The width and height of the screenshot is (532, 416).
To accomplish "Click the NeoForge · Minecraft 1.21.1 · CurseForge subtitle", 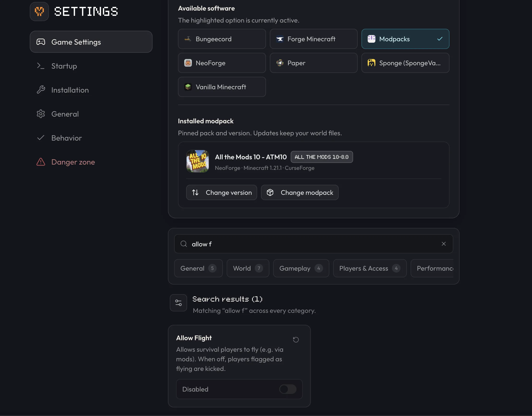I will coord(265,168).
